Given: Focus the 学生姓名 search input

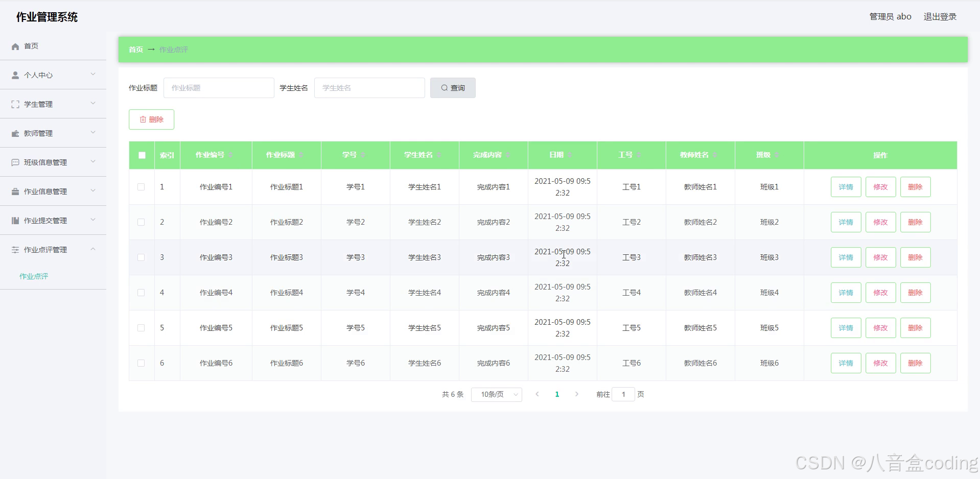Looking at the screenshot, I should coord(369,88).
